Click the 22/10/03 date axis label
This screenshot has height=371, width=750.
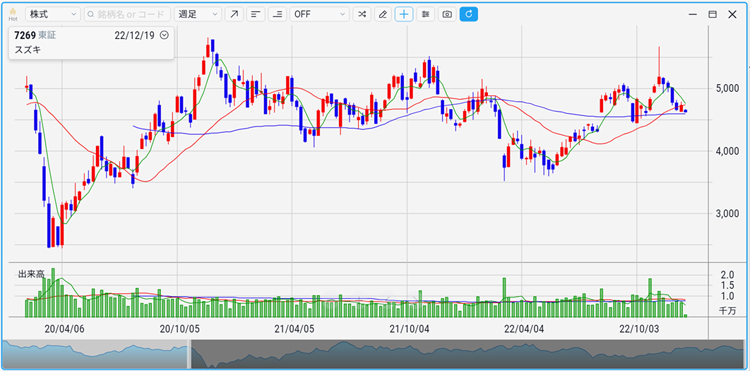click(639, 329)
